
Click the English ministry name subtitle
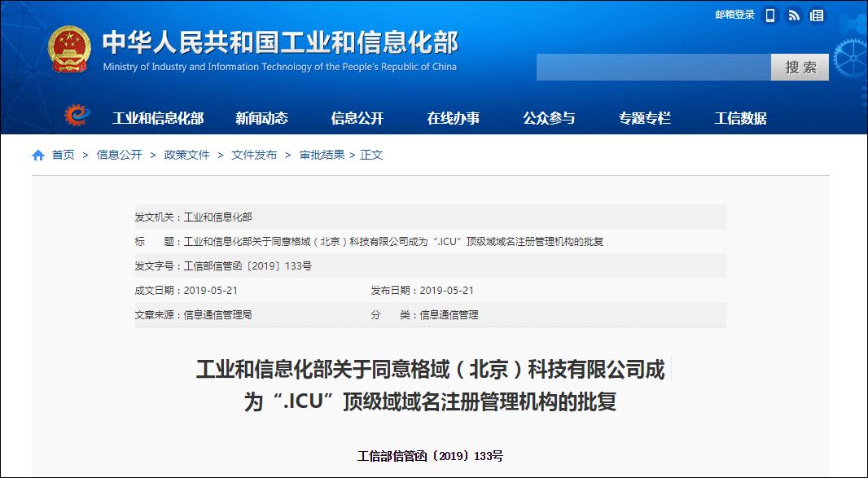pyautogui.click(x=279, y=67)
